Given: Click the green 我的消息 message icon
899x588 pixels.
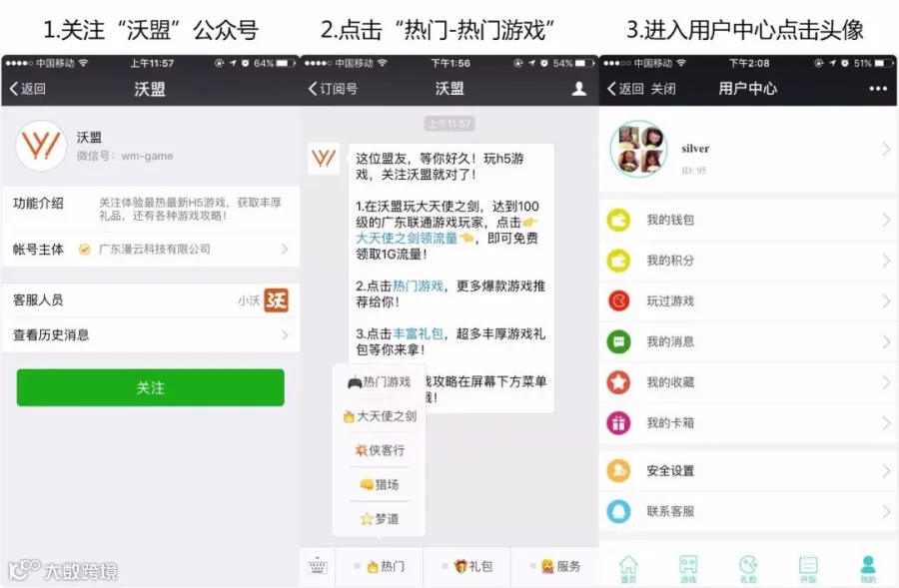Looking at the screenshot, I should (x=618, y=342).
